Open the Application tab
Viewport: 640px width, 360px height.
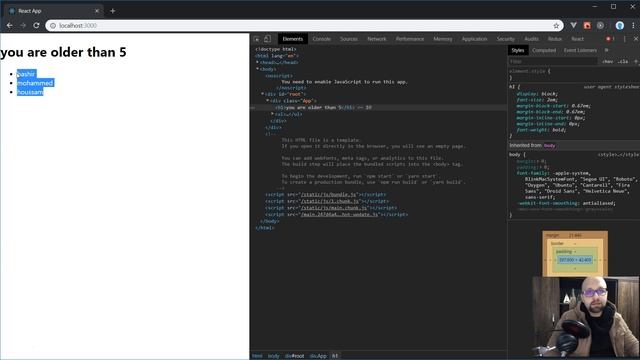click(474, 39)
